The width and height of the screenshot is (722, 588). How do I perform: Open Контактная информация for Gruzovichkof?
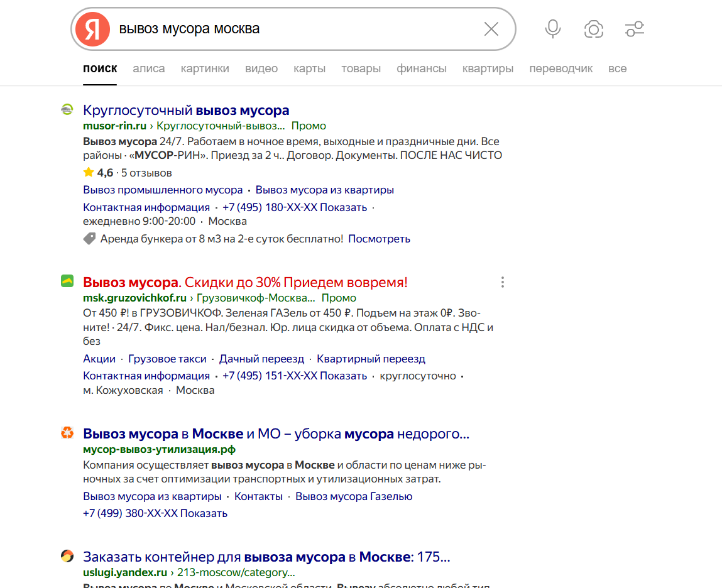coord(146,376)
